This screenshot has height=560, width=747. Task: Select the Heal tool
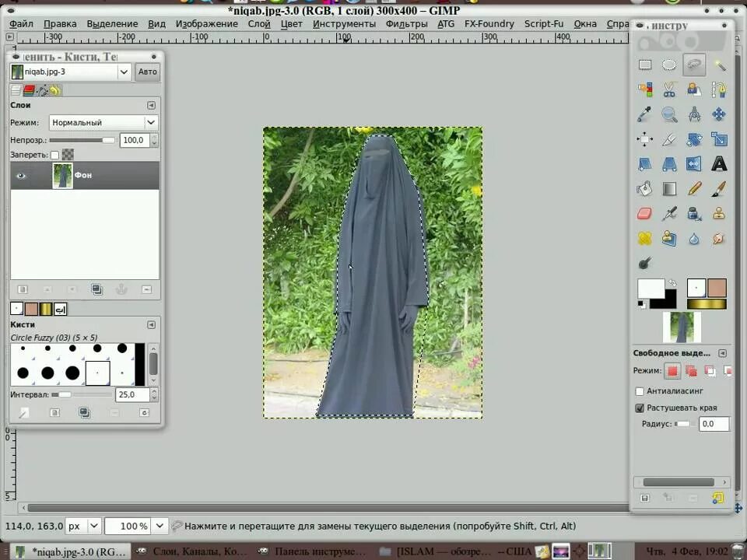[644, 238]
